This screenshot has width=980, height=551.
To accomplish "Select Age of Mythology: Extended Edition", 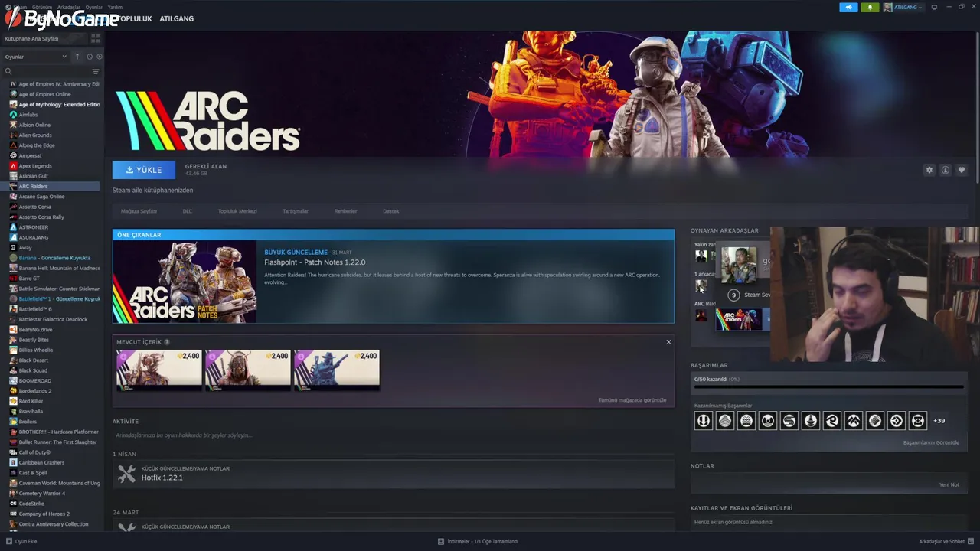I will (54, 104).
